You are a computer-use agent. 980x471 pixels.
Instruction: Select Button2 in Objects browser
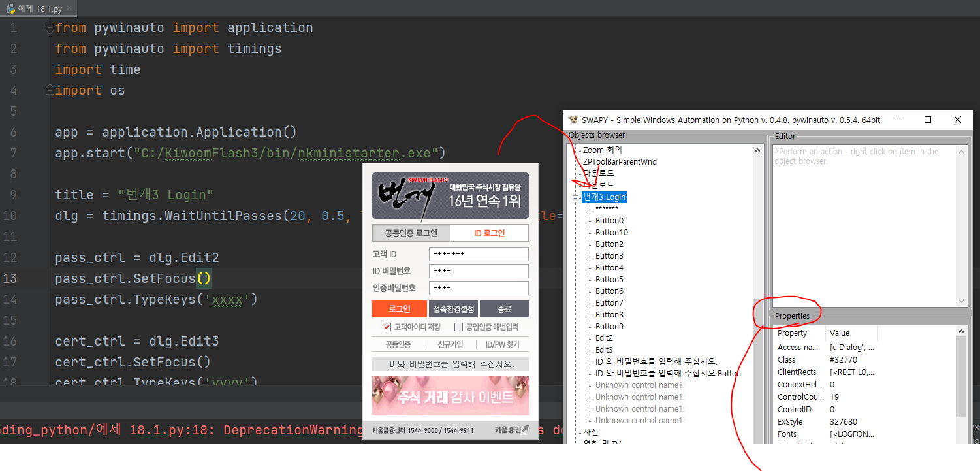click(x=609, y=244)
